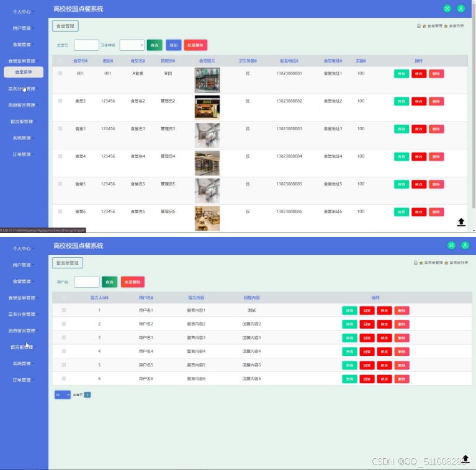Open 食堂名6 photo thumbnail
This screenshot has height=470, width=476.
click(x=207, y=218)
